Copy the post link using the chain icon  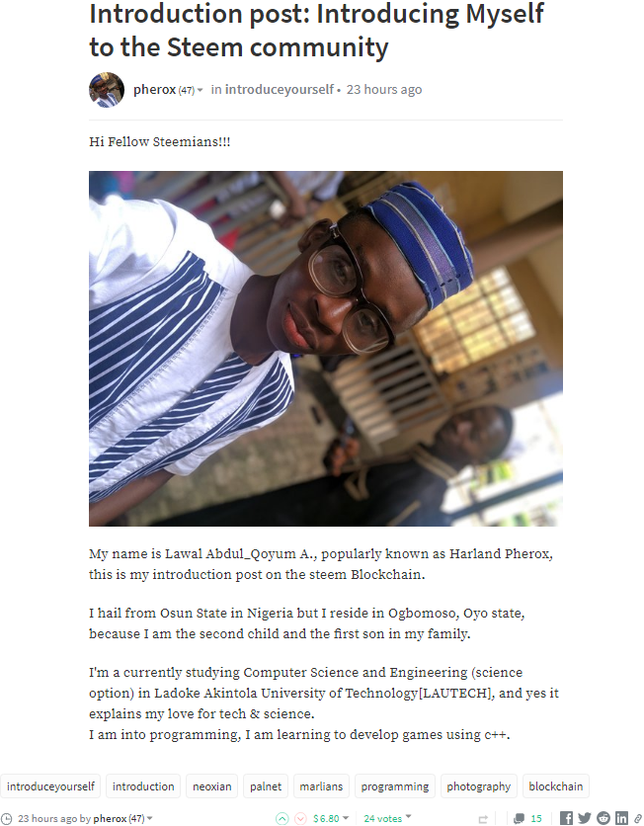pyautogui.click(x=638, y=819)
